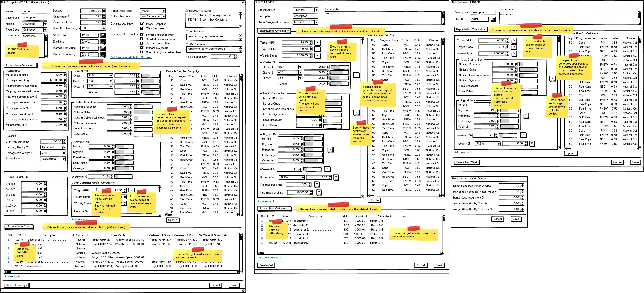Remove Target GRP constraint in Edit Cell window
Viewport: 644px width, 293px height.
pos(317,43)
